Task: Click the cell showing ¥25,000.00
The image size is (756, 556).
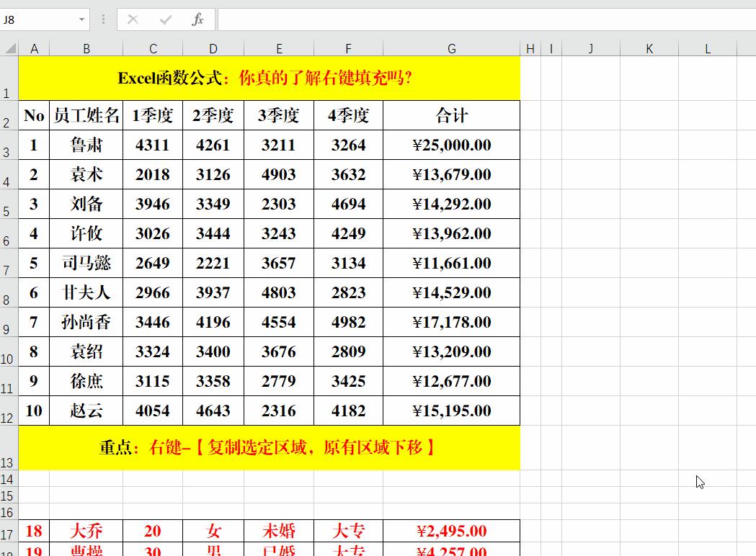Action: [x=452, y=145]
